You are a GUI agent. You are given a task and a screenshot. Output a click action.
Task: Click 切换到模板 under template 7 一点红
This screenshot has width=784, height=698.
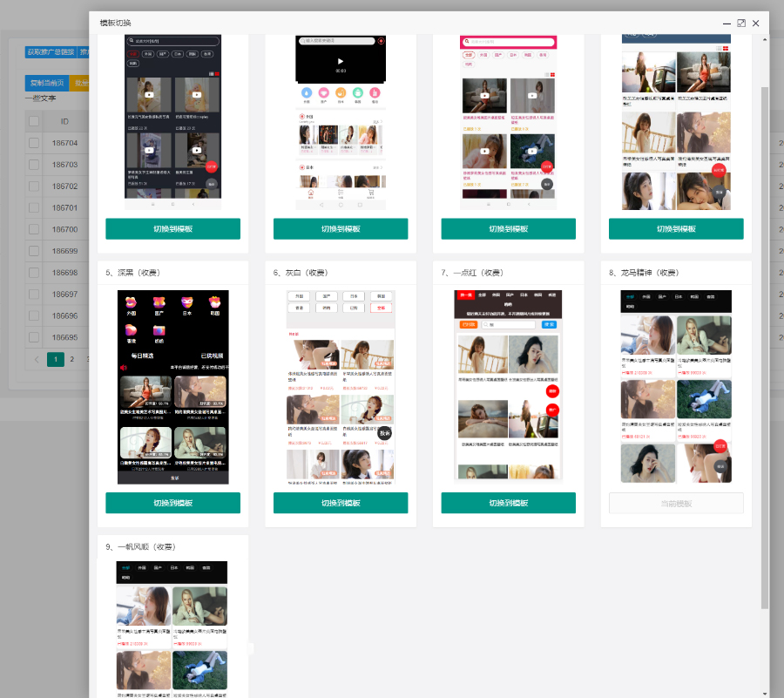click(508, 503)
